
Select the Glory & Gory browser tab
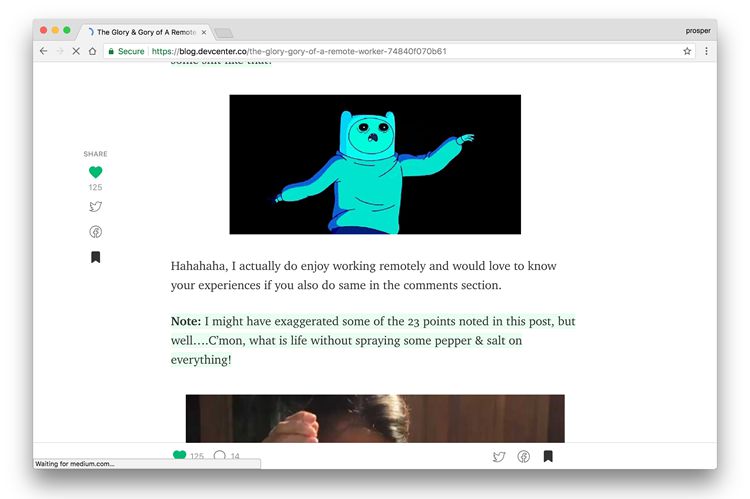click(144, 32)
